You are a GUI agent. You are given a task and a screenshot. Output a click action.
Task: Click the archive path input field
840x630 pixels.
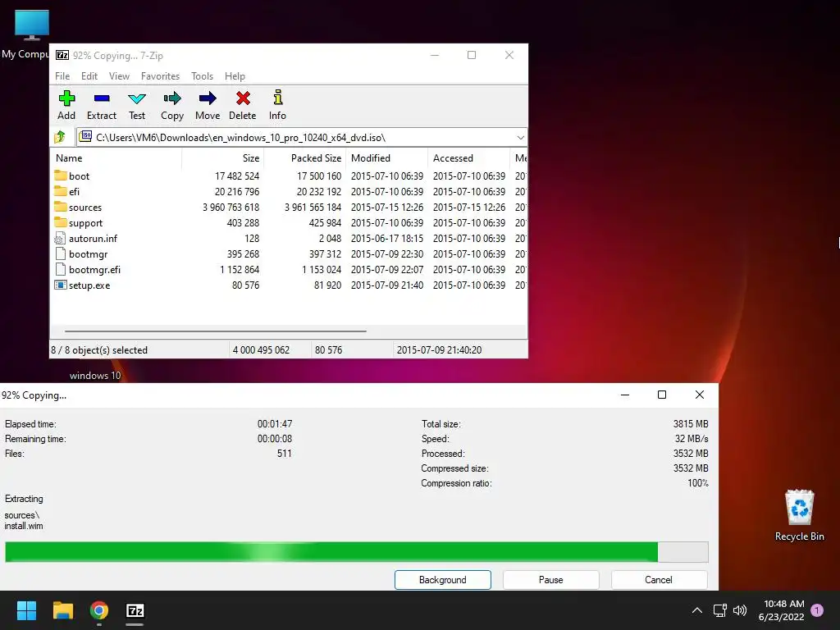[x=302, y=138]
